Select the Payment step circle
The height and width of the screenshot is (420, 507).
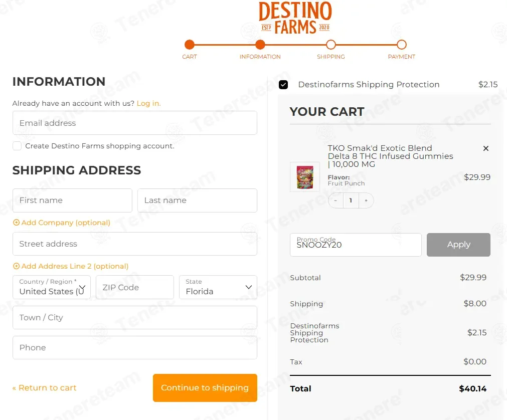(402, 45)
